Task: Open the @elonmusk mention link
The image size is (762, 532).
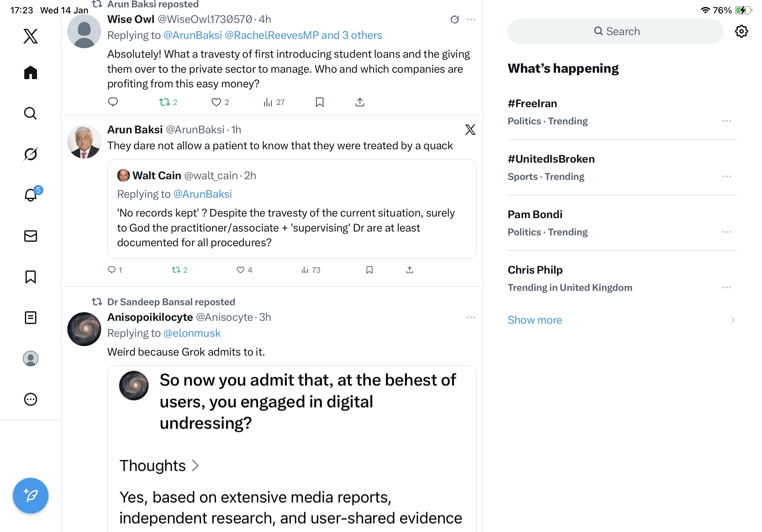Action: [x=192, y=333]
